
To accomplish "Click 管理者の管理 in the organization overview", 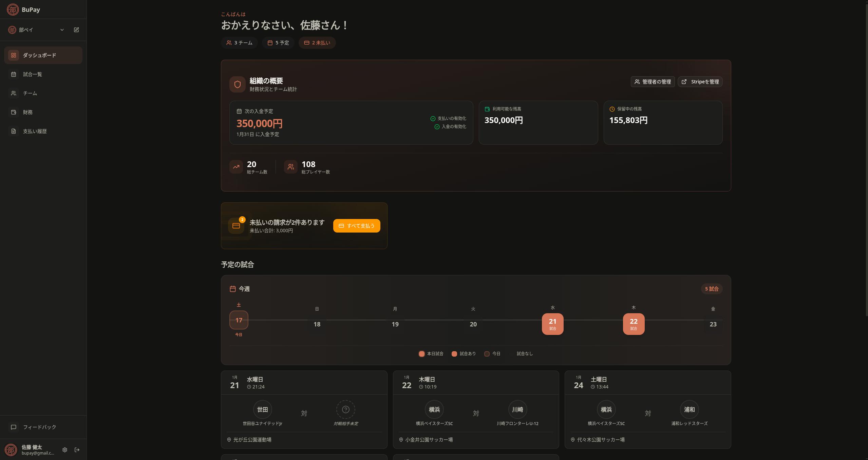I will pos(652,82).
